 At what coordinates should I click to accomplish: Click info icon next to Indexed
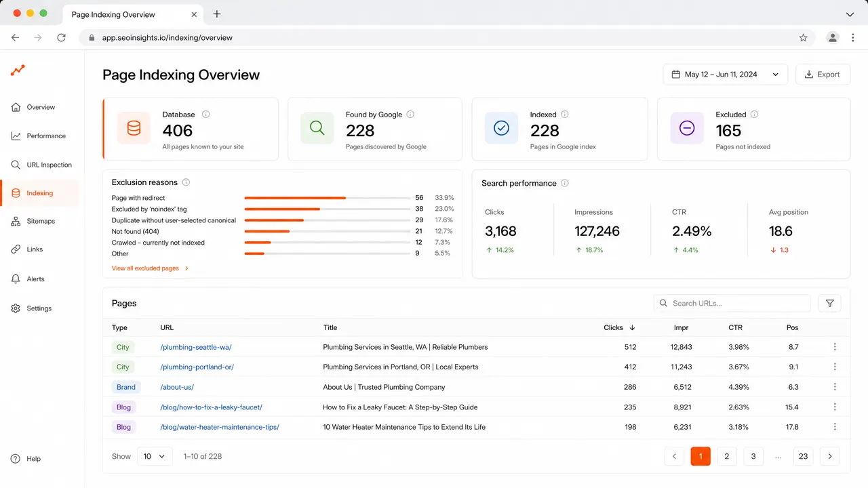click(565, 115)
